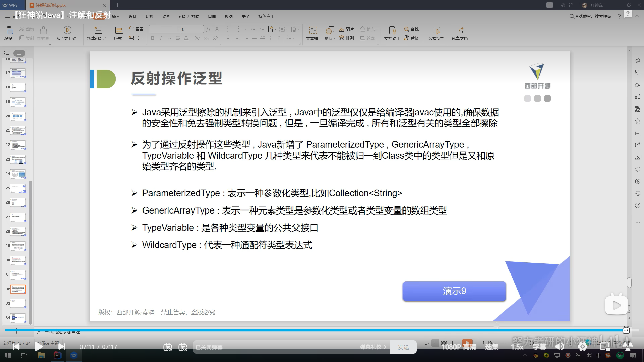Viewport: 644px width, 362px height.
Task: Click the Text Box (文本框) icon
Action: click(313, 31)
